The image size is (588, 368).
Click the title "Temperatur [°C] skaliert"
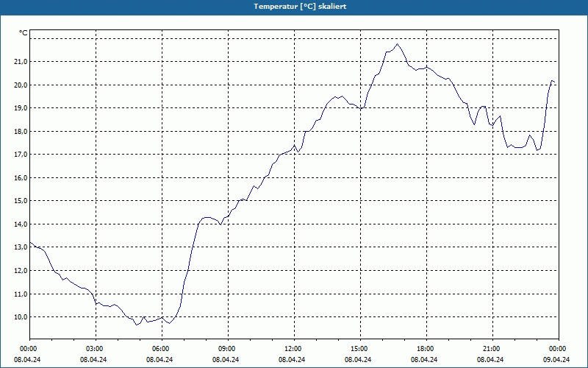point(300,7)
